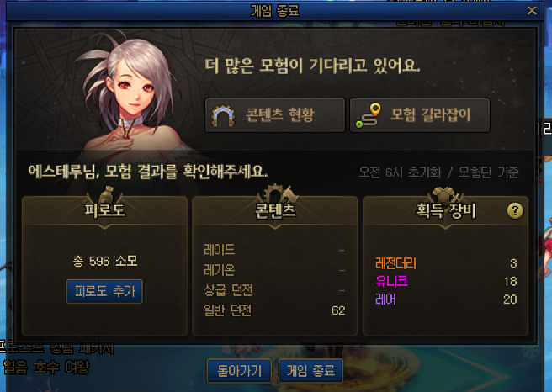This screenshot has width=552, height=392.
Task: Click the question mark help icon
Action: pos(515,211)
